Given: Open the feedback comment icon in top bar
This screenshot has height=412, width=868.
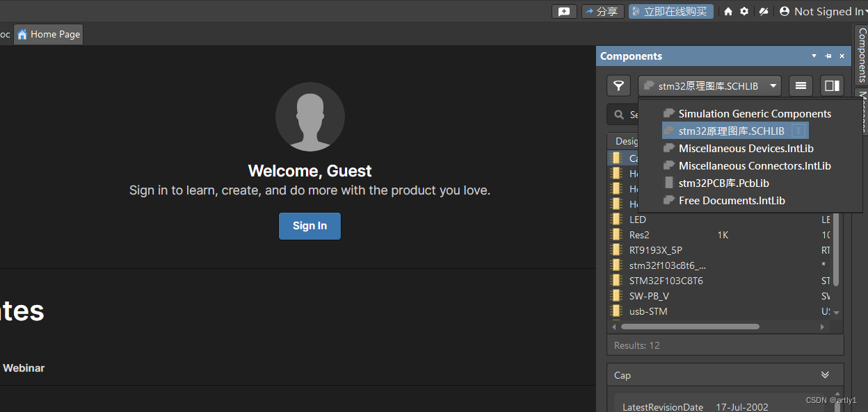Looking at the screenshot, I should point(564,12).
